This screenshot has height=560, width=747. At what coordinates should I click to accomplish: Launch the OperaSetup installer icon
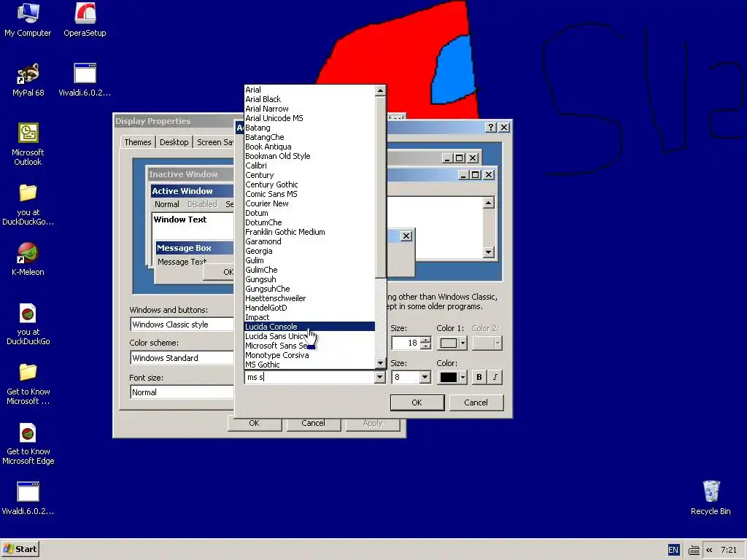[85, 20]
